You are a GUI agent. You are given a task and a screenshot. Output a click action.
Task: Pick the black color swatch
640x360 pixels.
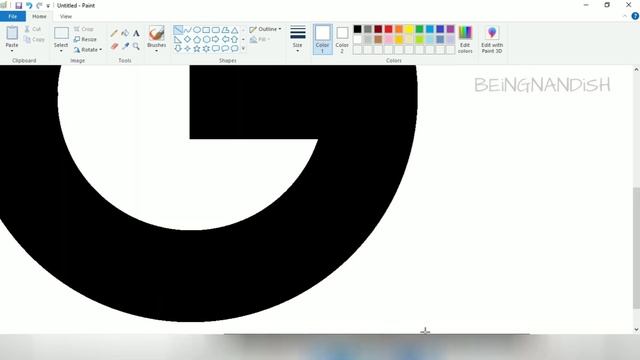[x=357, y=29]
